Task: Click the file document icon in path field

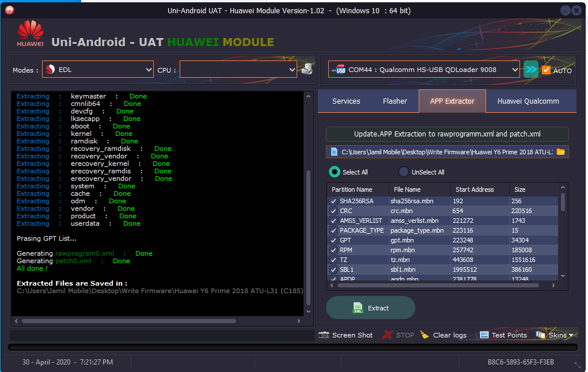Action: 334,152
